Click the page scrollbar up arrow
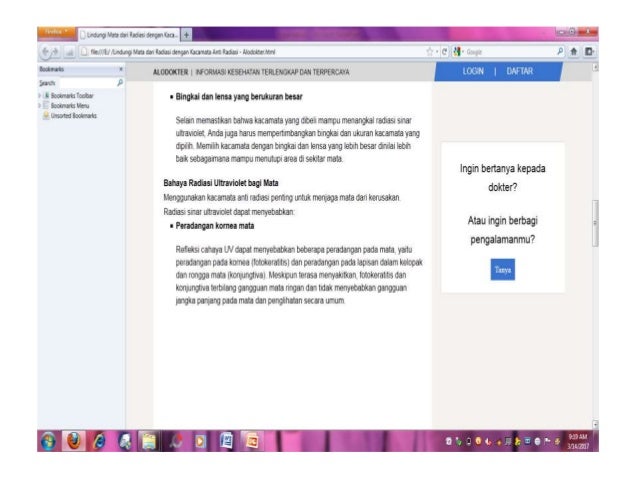Viewport: 638px width, 479px height. pos(595,68)
